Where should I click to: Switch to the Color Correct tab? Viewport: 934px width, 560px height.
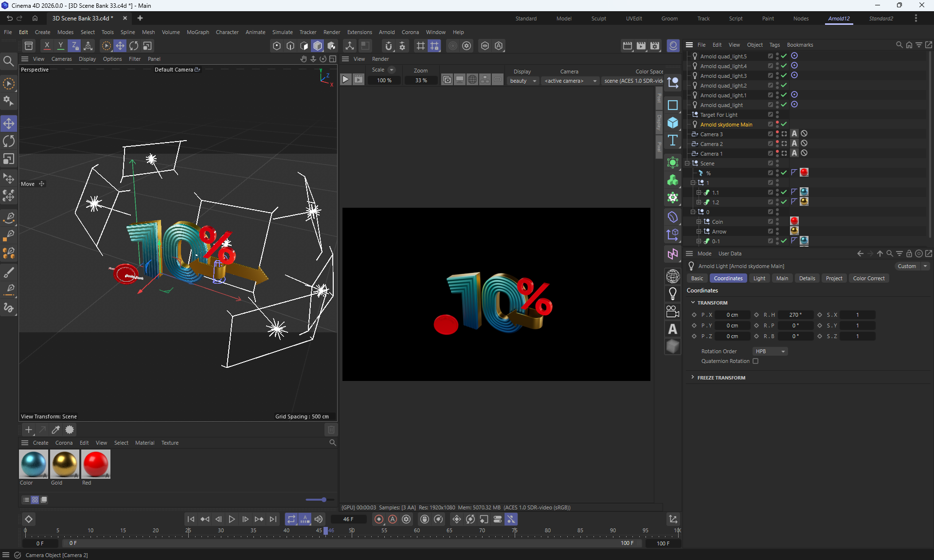[868, 278]
